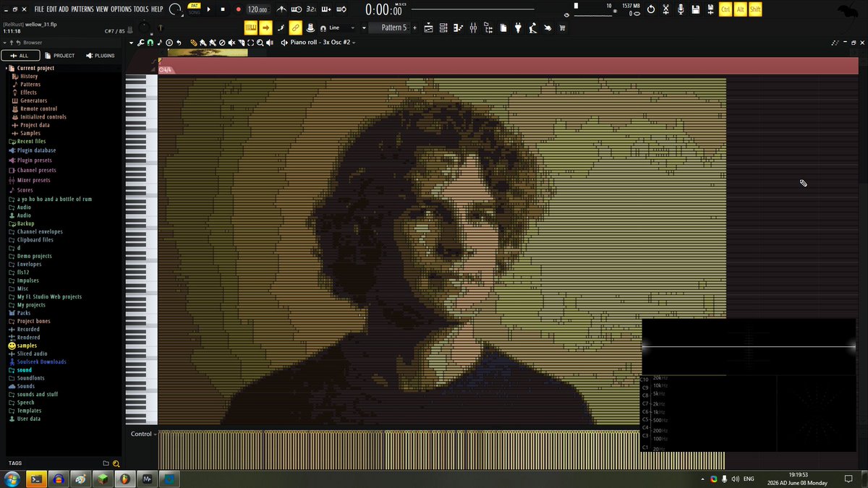Viewport: 868px width, 488px height.
Task: Click the project files page icon
Action: (x=503, y=28)
